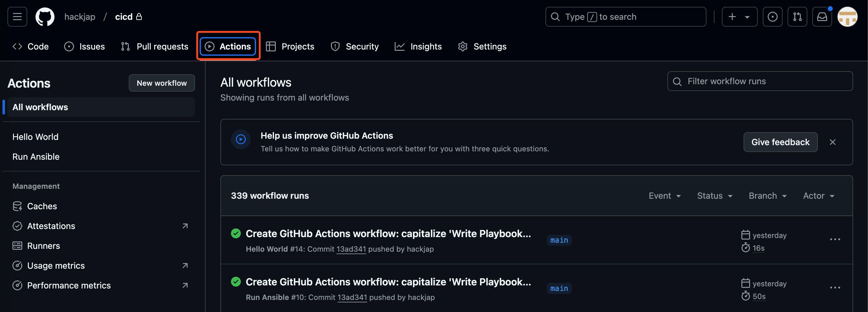This screenshot has width=868, height=312.
Task: Dismiss the improve GitHub Actions banner
Action: click(x=832, y=142)
